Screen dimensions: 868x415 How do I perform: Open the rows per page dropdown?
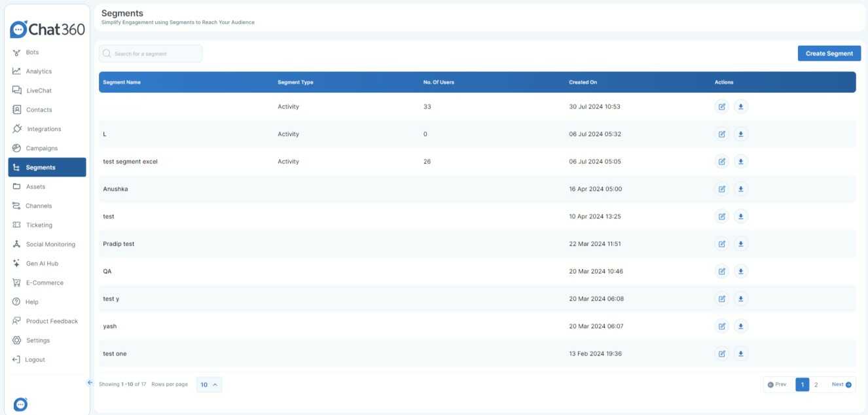[x=208, y=384]
